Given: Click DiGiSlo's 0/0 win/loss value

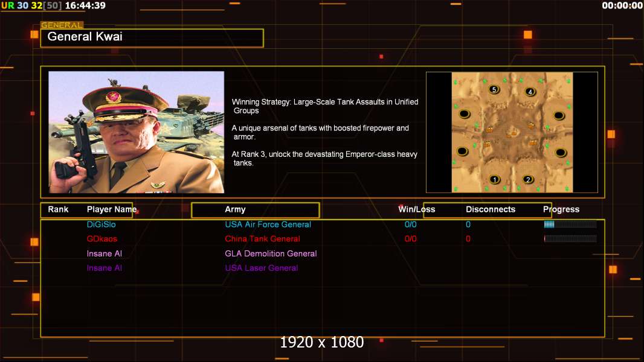Looking at the screenshot, I should coord(411,224).
